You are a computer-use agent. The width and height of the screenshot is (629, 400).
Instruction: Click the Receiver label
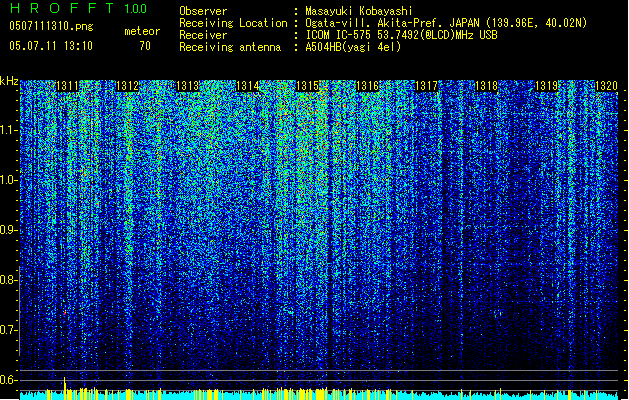(x=203, y=35)
